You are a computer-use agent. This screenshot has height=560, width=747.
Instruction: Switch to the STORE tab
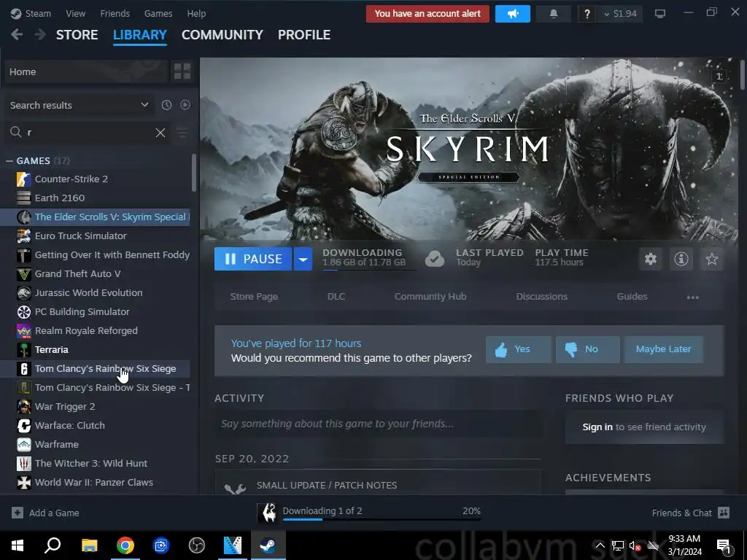77,35
